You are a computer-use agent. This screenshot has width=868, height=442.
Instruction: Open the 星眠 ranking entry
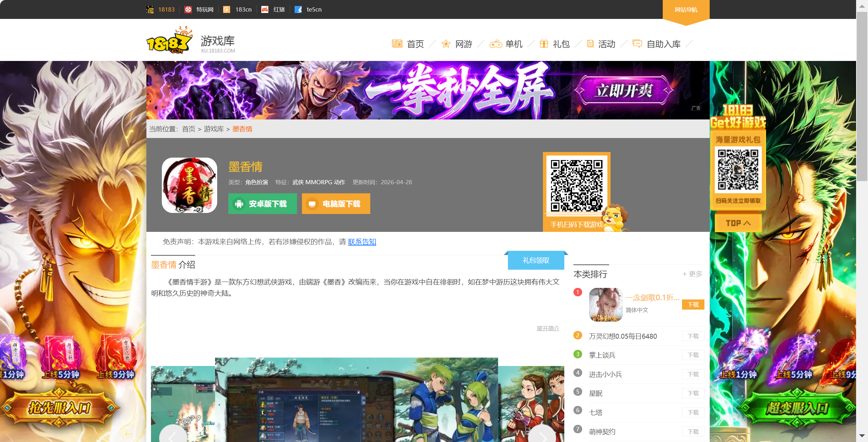pos(595,393)
